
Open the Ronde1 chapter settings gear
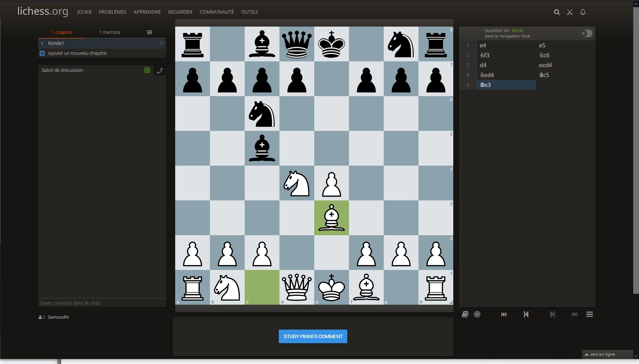(x=161, y=43)
